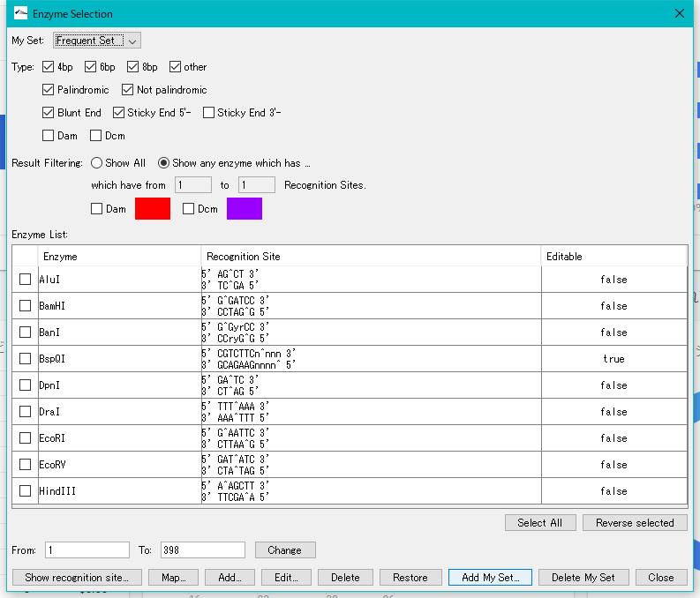The image size is (700, 598).
Task: Check the DpnI enzyme row checkbox
Action: pyautogui.click(x=25, y=385)
